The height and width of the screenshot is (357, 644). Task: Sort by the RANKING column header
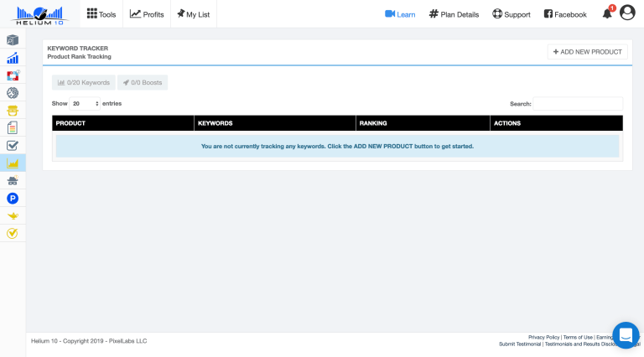[423, 123]
